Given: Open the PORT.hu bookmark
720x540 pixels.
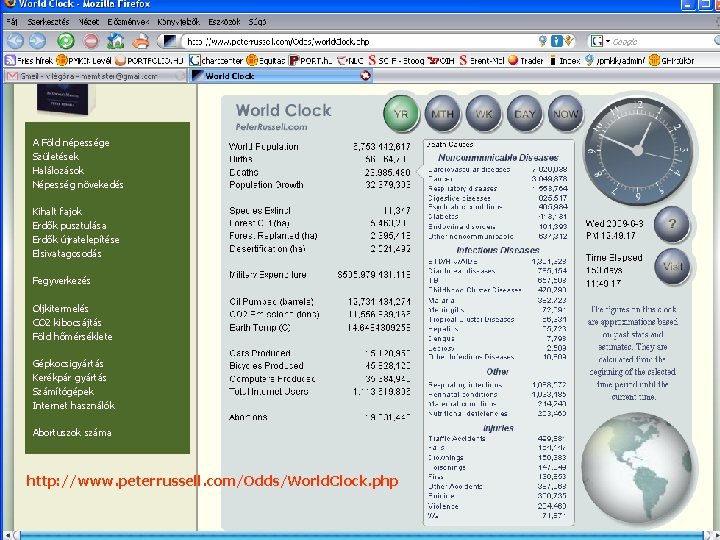Looking at the screenshot, I should 311,60.
